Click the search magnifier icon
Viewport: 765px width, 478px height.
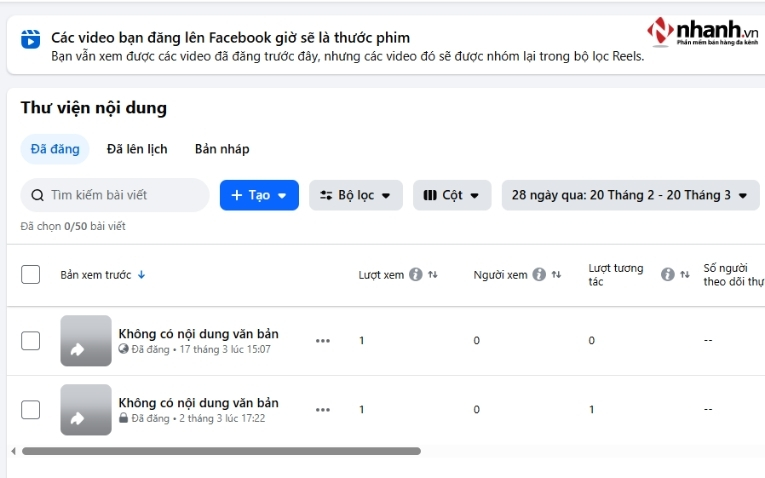coord(37,195)
